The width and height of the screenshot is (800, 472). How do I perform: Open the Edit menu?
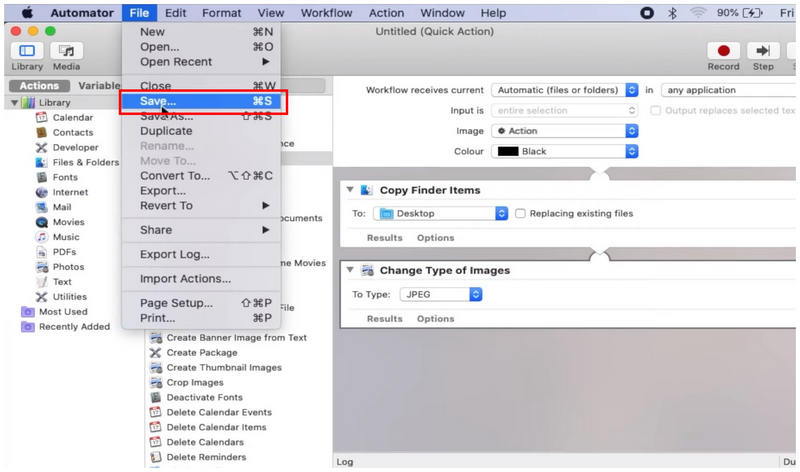(x=176, y=13)
